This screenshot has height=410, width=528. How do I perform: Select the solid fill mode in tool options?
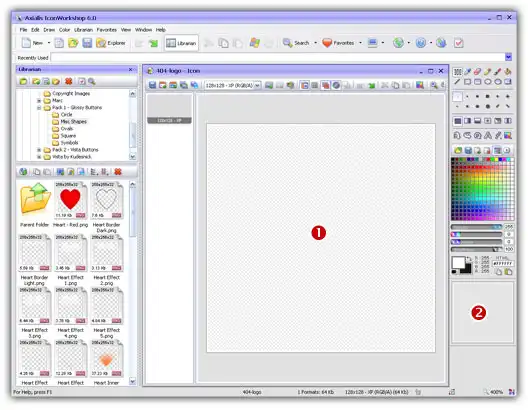[x=457, y=121]
